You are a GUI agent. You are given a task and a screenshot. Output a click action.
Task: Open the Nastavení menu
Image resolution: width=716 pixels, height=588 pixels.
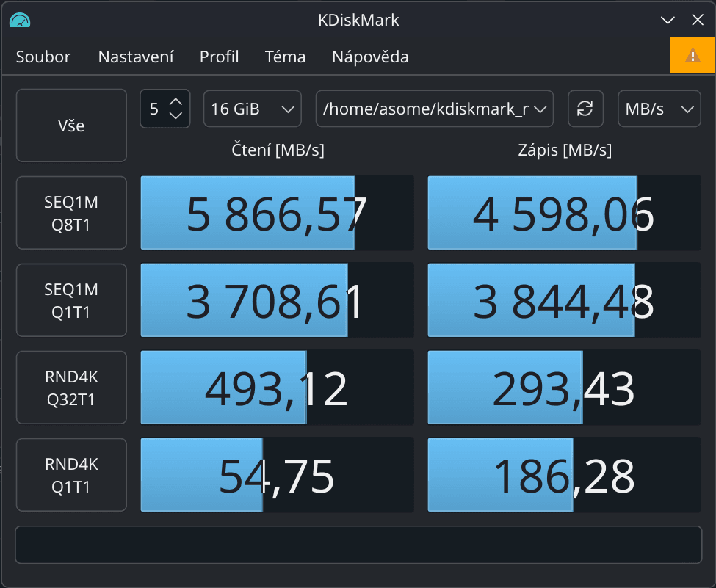pyautogui.click(x=136, y=57)
